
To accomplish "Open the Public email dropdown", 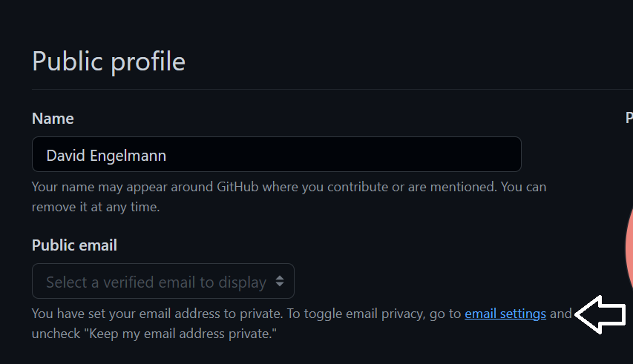I will (163, 281).
